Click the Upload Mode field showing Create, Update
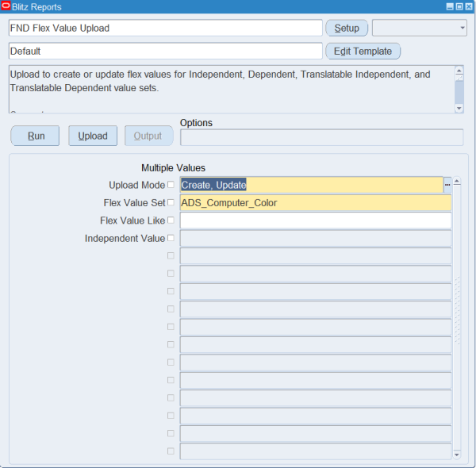This screenshot has width=476, height=468. coord(312,185)
